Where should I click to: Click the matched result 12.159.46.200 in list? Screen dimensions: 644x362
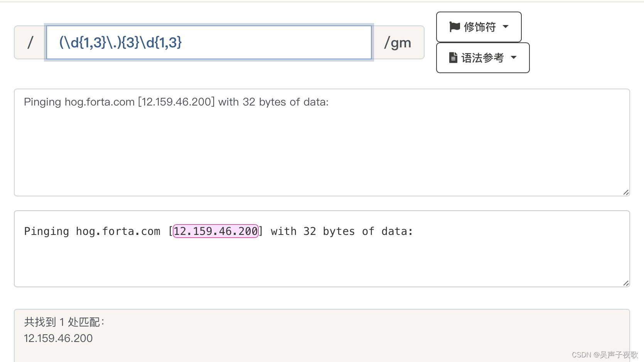58,339
